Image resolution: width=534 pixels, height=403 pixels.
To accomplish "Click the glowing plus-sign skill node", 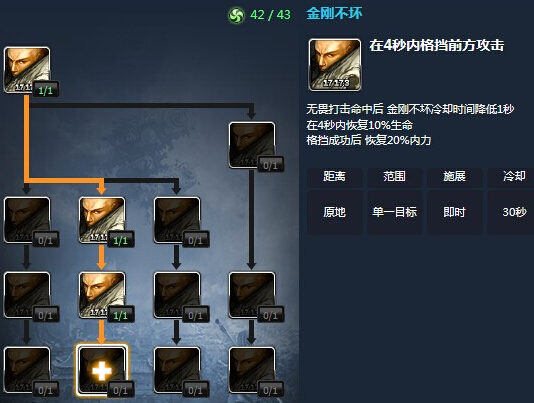I will (102, 370).
